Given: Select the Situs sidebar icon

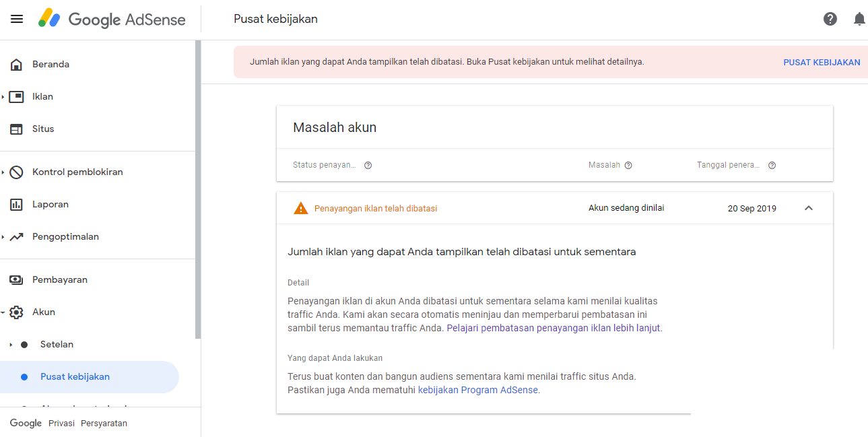Looking at the screenshot, I should [15, 129].
